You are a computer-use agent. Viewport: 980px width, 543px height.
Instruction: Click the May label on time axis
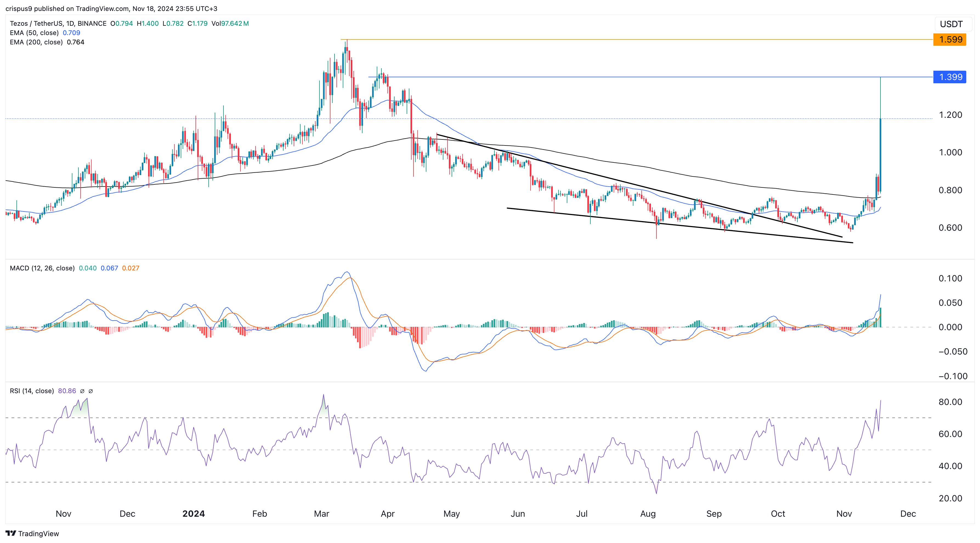452,514
